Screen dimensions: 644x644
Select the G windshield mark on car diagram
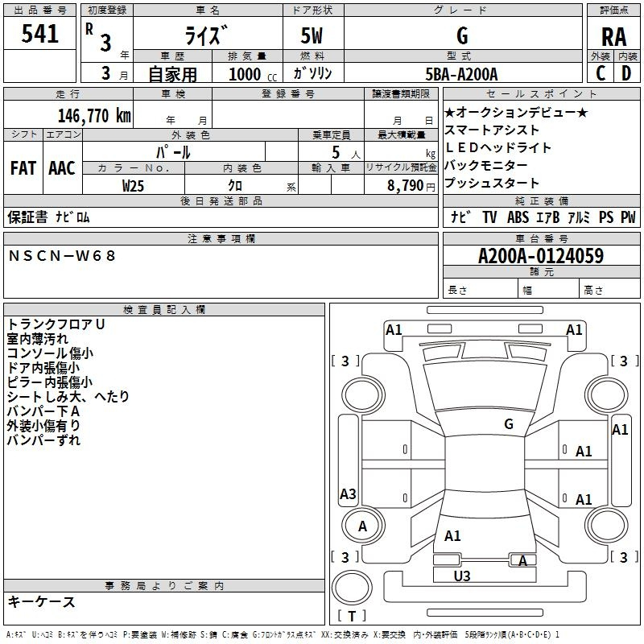coord(508,424)
